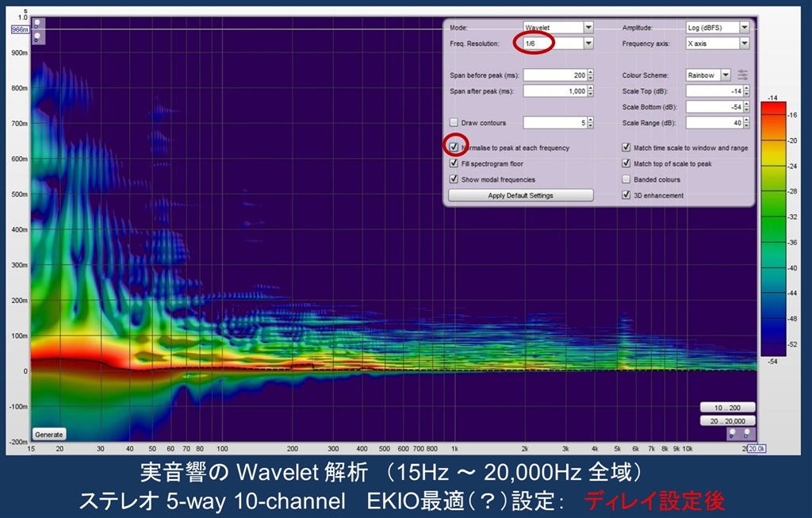The image size is (812, 518).
Task: Toggle Show modal frequencies checkbox
Action: 454,179
